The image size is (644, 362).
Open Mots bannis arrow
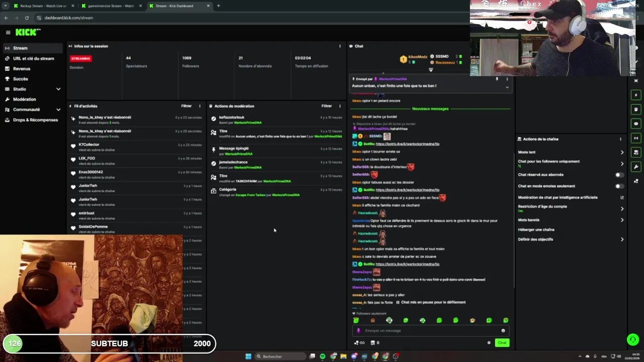[622, 220]
